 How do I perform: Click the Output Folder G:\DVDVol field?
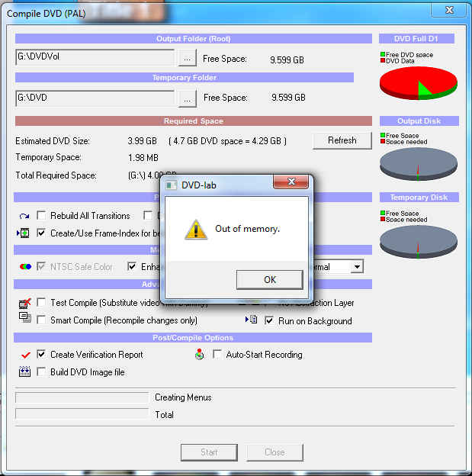[95, 57]
